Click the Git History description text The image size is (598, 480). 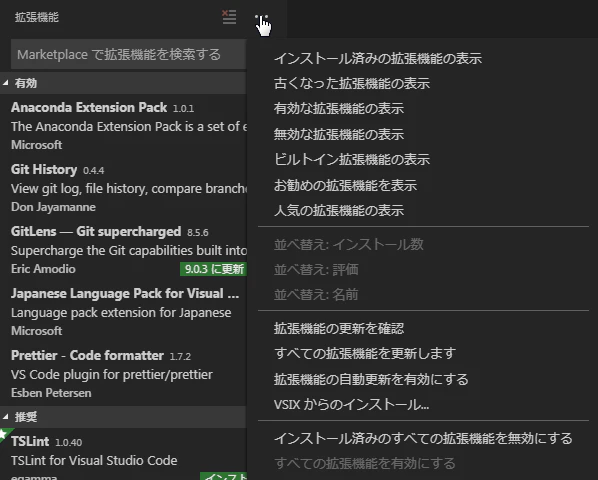129,188
